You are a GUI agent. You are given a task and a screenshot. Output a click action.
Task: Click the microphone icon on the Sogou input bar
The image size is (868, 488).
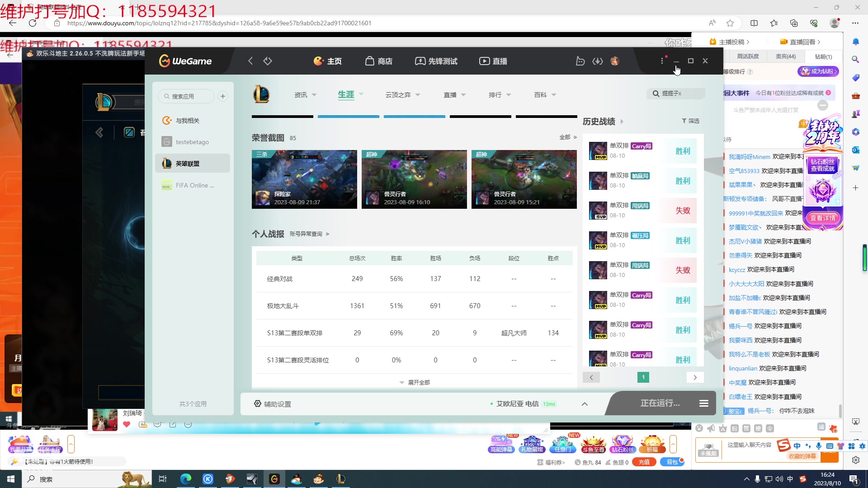tap(818, 446)
